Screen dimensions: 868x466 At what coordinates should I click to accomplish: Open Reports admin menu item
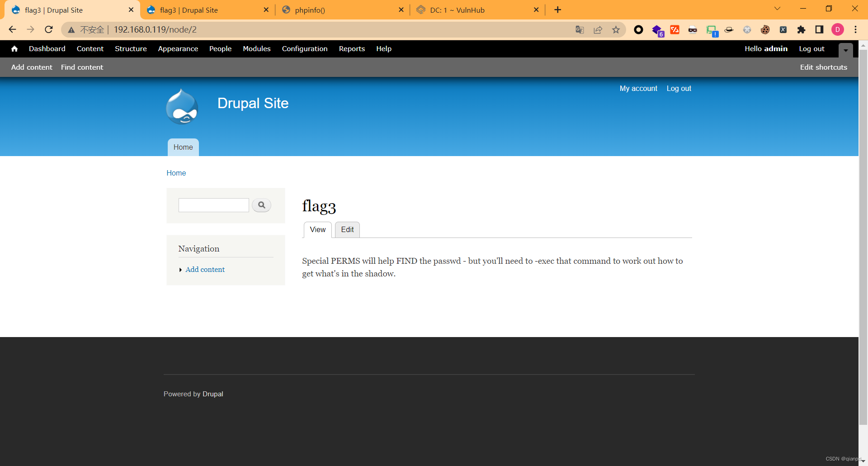pyautogui.click(x=352, y=49)
